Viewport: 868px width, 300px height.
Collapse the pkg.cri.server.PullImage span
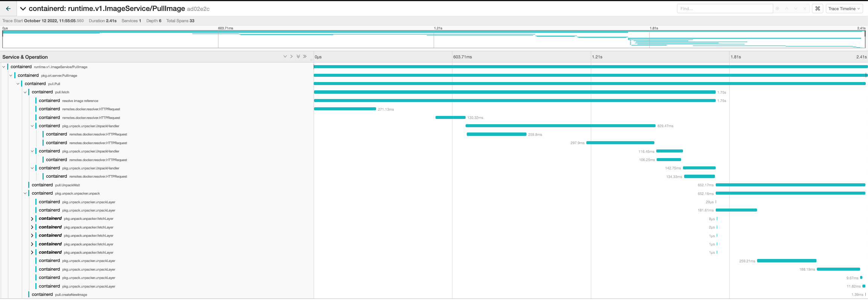[x=11, y=75]
